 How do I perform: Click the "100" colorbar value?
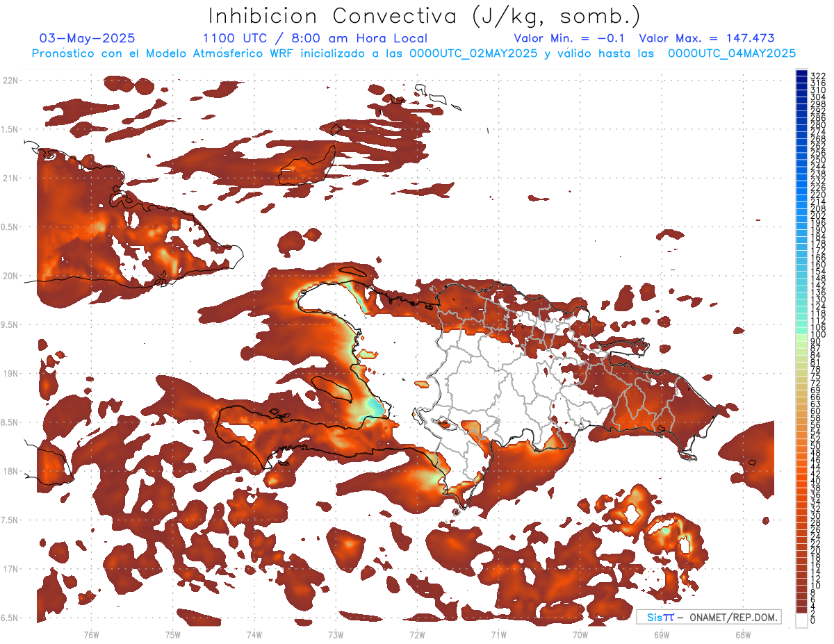pyautogui.click(x=817, y=335)
